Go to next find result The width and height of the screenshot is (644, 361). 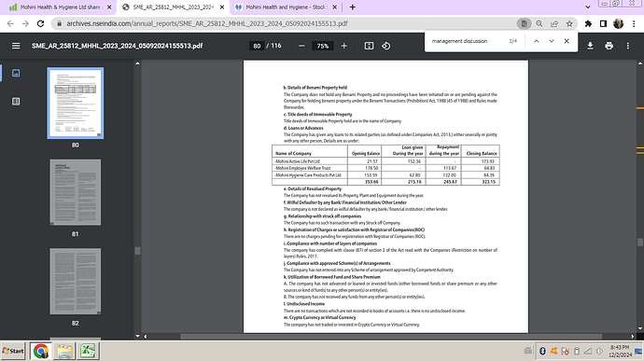pyautogui.click(x=552, y=41)
